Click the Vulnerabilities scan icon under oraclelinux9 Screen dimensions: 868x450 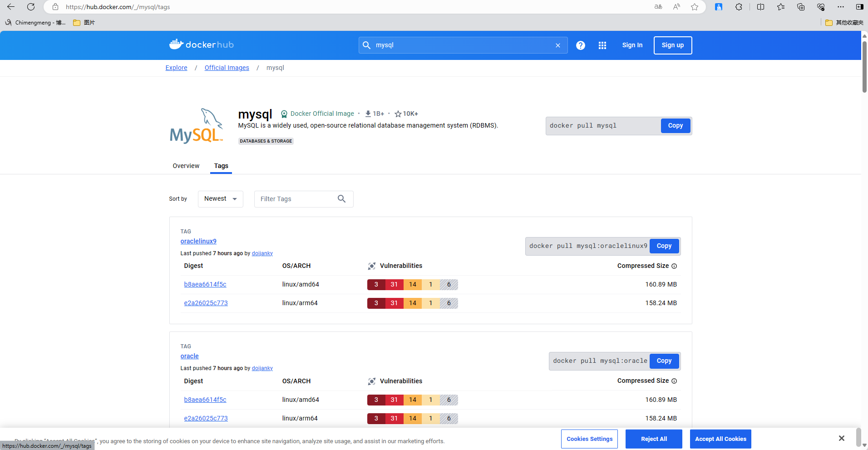click(x=372, y=266)
